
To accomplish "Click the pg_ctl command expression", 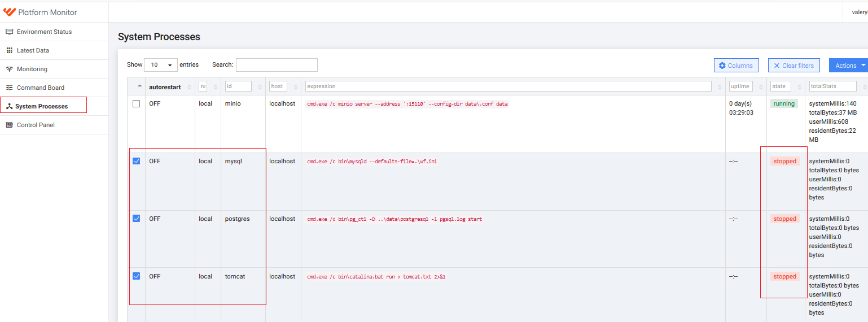I will pos(394,219).
